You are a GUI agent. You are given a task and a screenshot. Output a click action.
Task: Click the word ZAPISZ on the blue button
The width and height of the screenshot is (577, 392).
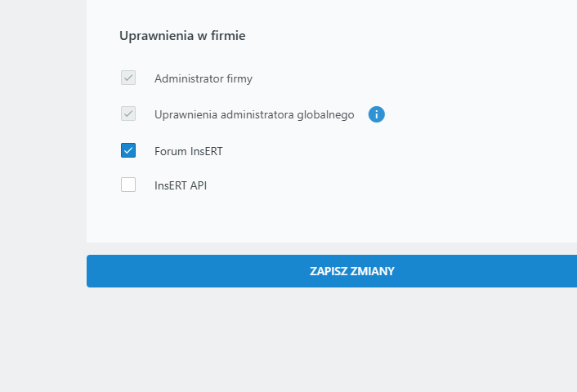[x=329, y=271]
